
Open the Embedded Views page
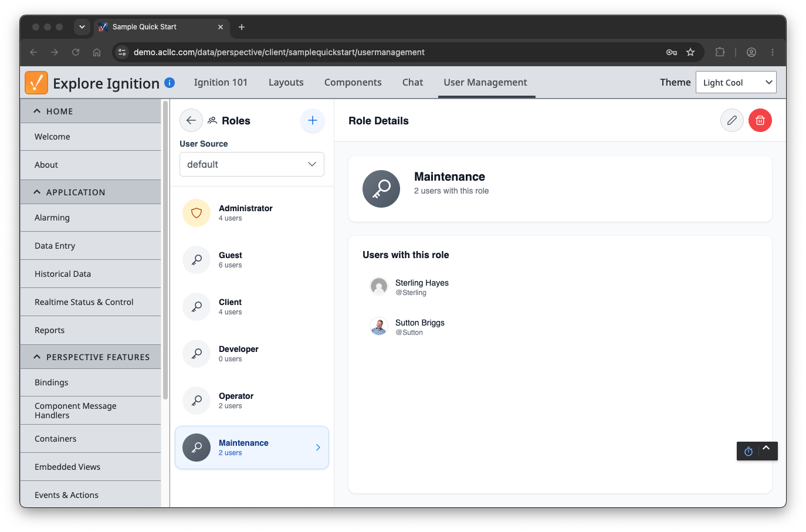90,467
